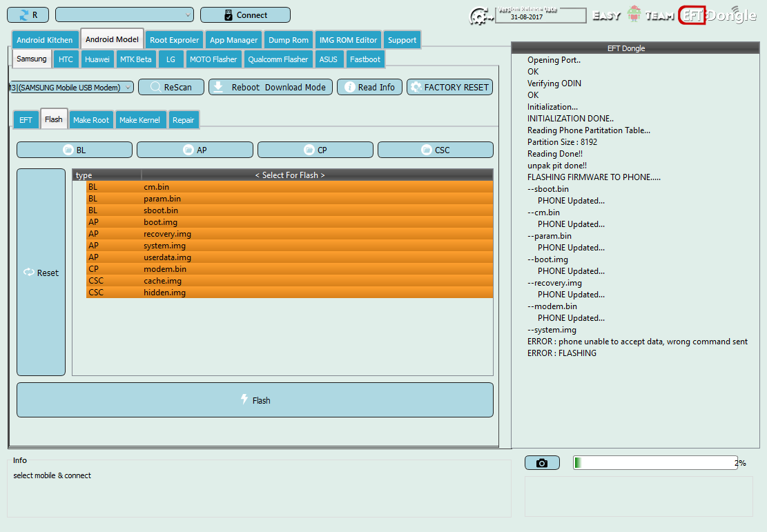The image size is (767, 532).
Task: Open the Make Kernel sub-tab
Action: coord(139,120)
